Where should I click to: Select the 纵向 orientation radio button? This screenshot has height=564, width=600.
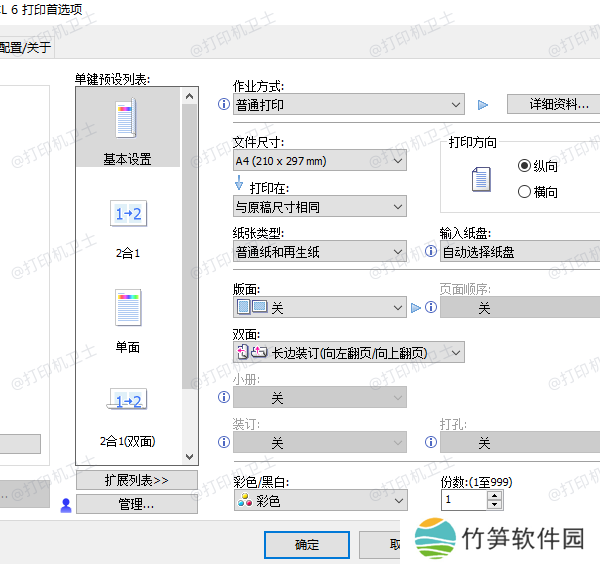(525, 166)
